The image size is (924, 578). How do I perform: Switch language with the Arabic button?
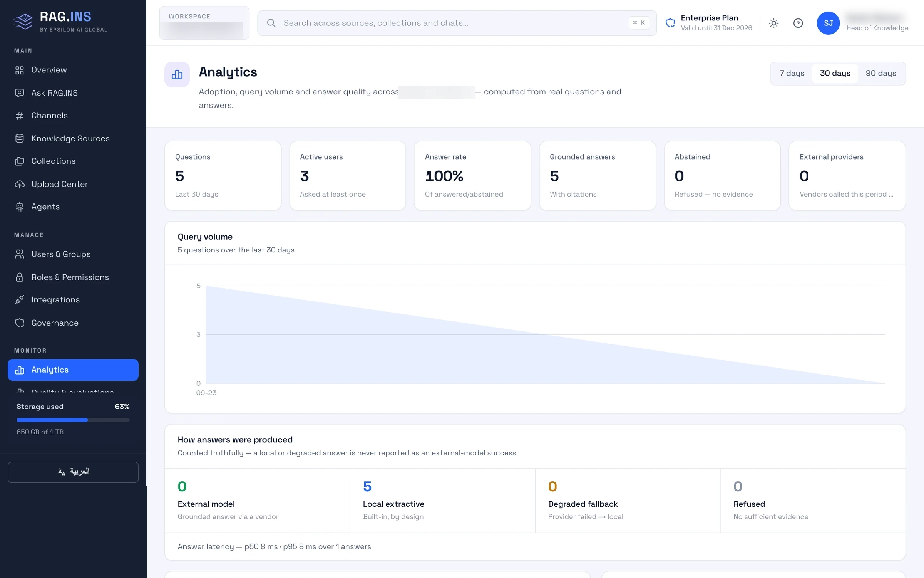point(73,472)
